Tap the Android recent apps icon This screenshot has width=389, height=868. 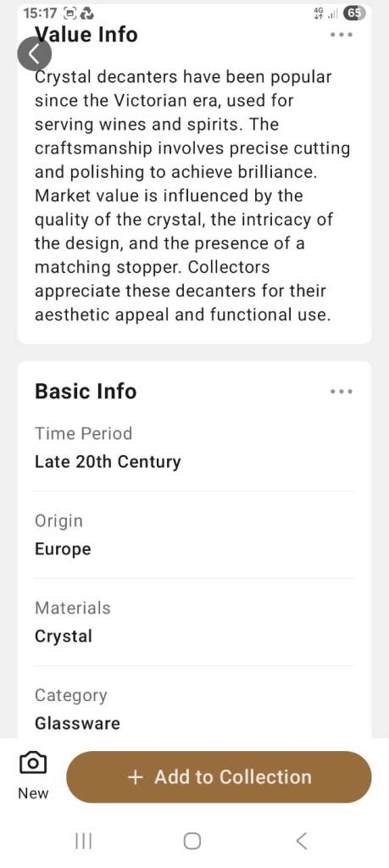tap(84, 842)
